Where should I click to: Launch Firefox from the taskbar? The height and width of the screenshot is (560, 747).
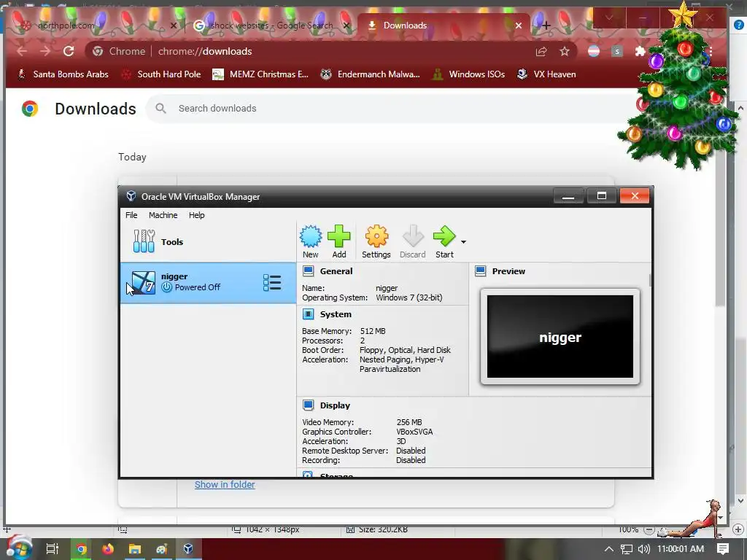pos(108,549)
